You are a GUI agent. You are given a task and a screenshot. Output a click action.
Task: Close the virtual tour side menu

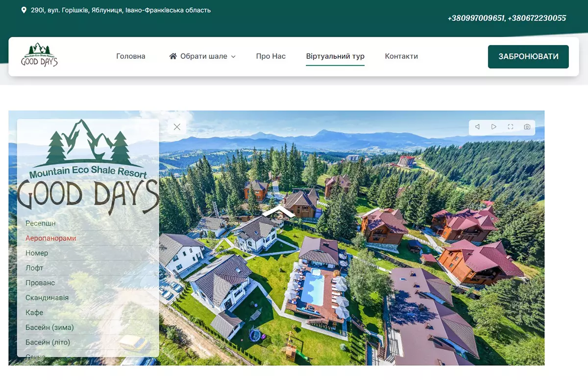point(177,127)
